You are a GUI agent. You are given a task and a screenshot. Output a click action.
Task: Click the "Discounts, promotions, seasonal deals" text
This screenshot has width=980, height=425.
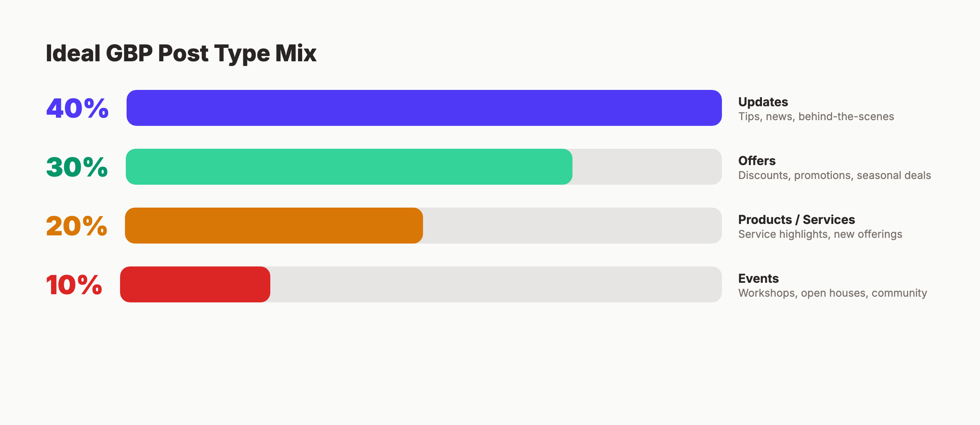point(834,175)
